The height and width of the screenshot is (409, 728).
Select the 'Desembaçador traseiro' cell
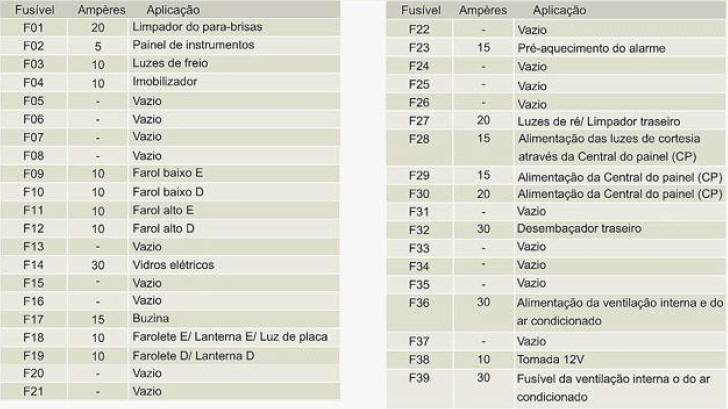click(579, 228)
